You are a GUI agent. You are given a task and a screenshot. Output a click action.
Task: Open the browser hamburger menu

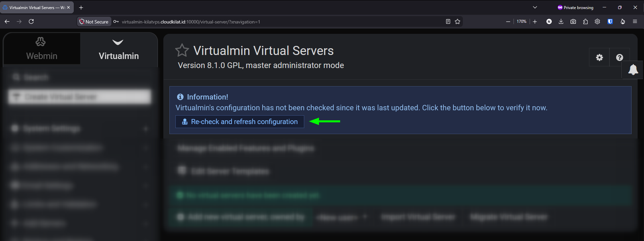click(635, 21)
